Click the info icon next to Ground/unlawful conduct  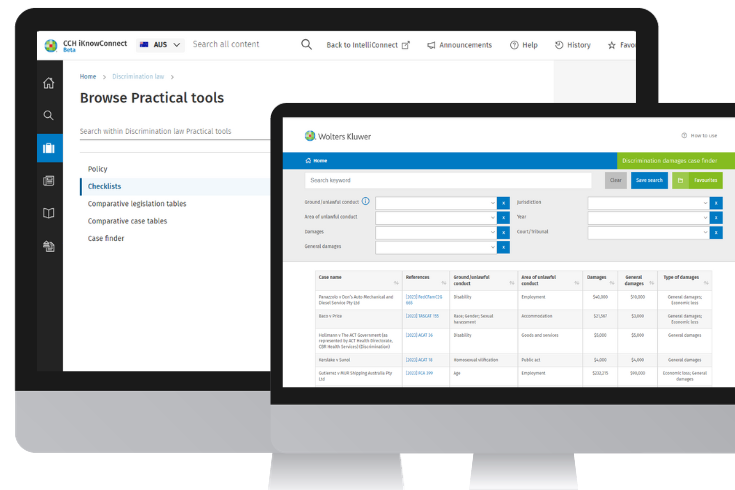(x=365, y=202)
